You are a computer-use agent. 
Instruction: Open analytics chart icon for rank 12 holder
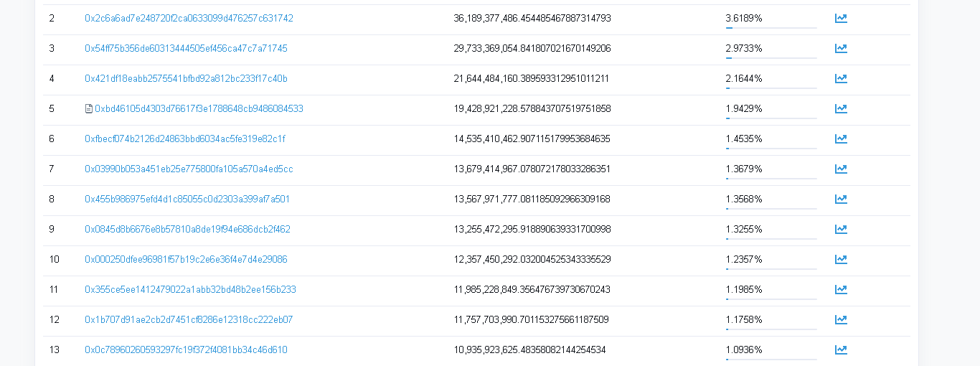tap(841, 320)
